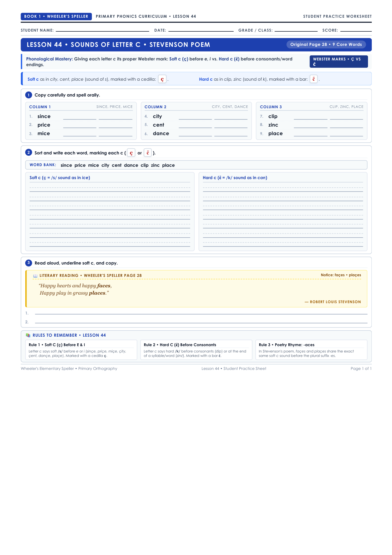392x555 pixels.
Task: Click the word 'zinc' numbered 8 in Column 3
Action: (273, 125)
